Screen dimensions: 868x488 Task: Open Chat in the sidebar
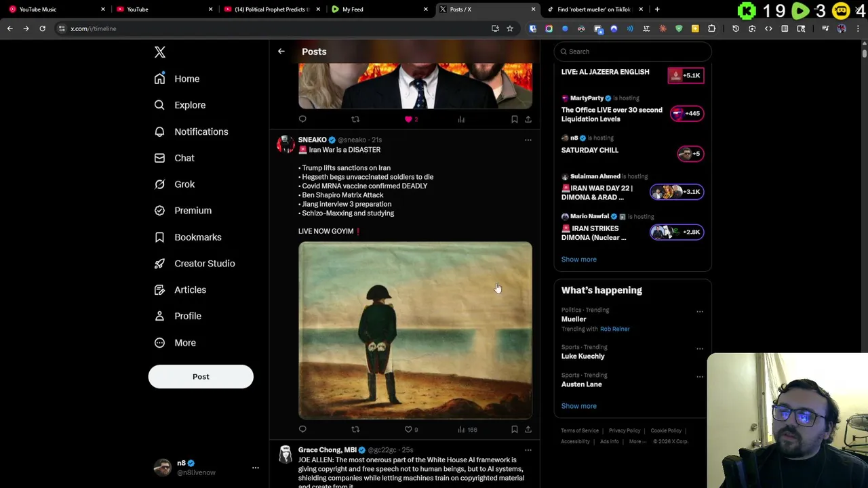click(x=174, y=158)
